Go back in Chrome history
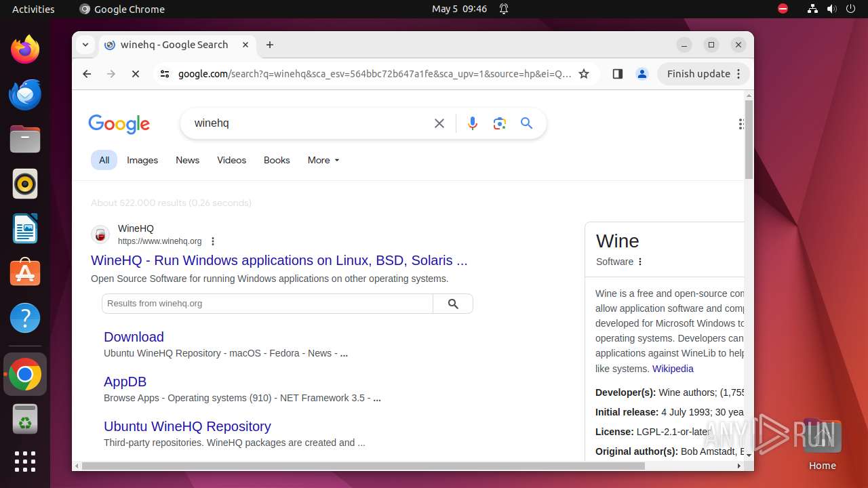 coord(87,74)
